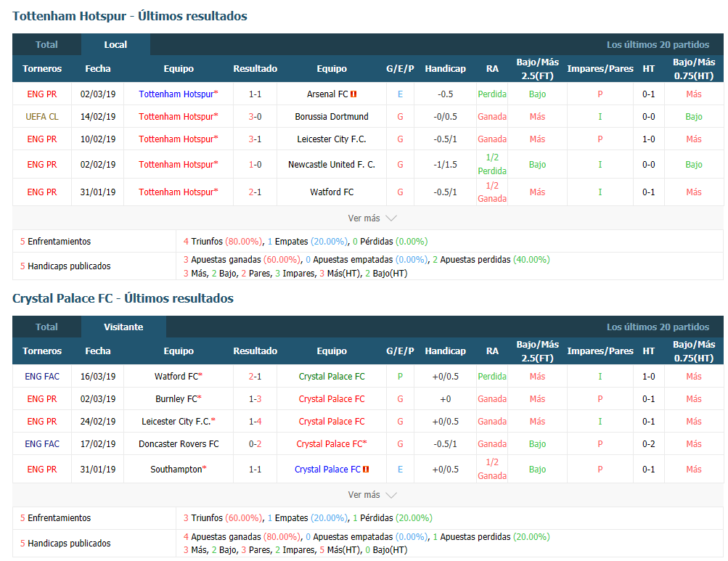The height and width of the screenshot is (561, 728).
Task: Click the date 24/02/19 in the Crystal Palace table
Action: [97, 422]
